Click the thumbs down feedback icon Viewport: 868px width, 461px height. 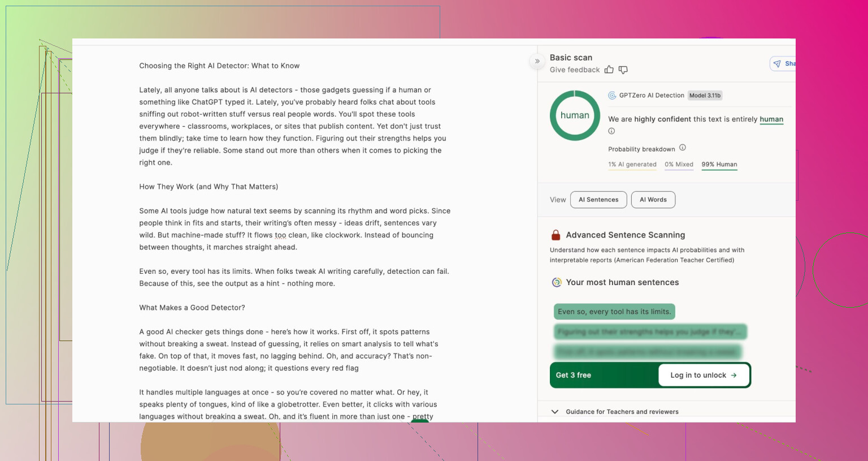(x=623, y=70)
